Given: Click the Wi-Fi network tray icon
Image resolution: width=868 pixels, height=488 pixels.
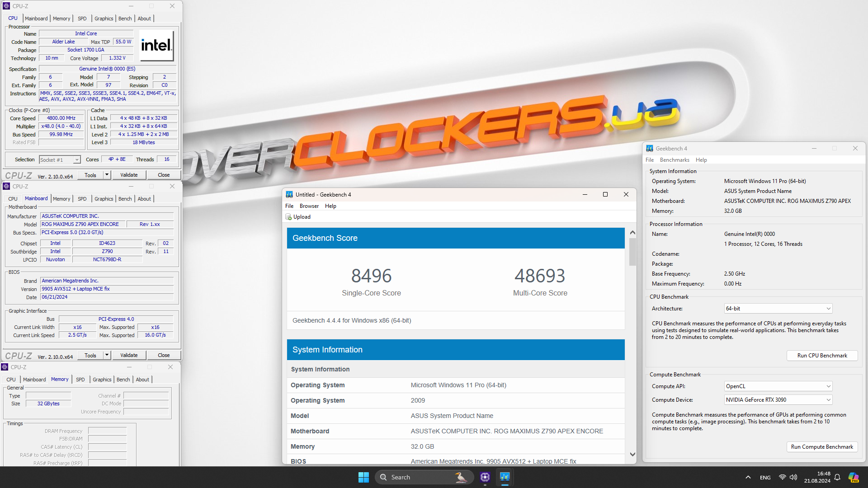Looking at the screenshot, I should click(x=782, y=477).
